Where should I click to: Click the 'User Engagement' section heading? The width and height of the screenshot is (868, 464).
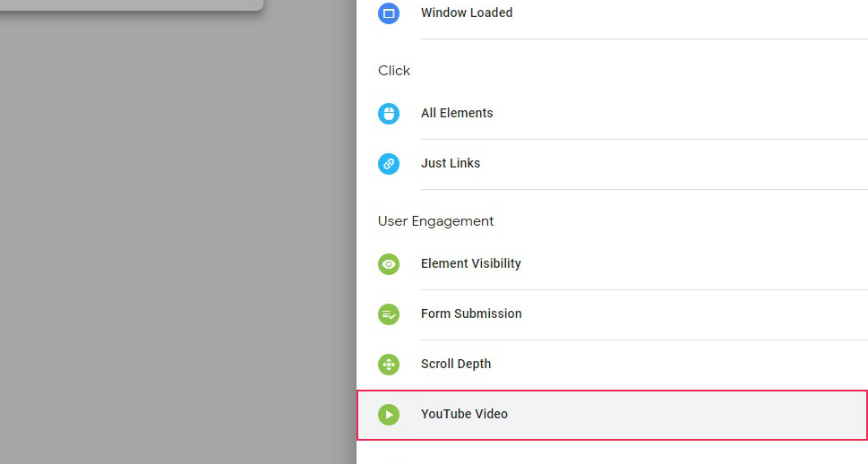pyautogui.click(x=435, y=221)
